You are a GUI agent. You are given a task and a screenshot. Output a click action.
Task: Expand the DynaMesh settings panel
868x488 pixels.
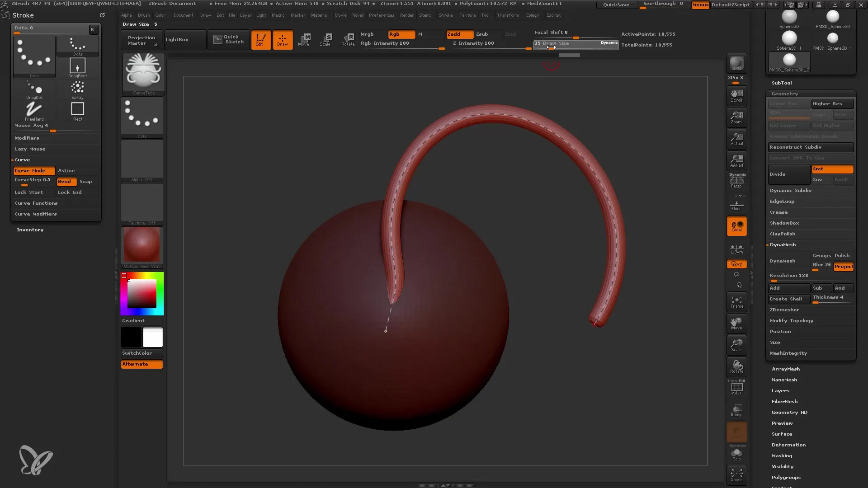[x=783, y=244]
